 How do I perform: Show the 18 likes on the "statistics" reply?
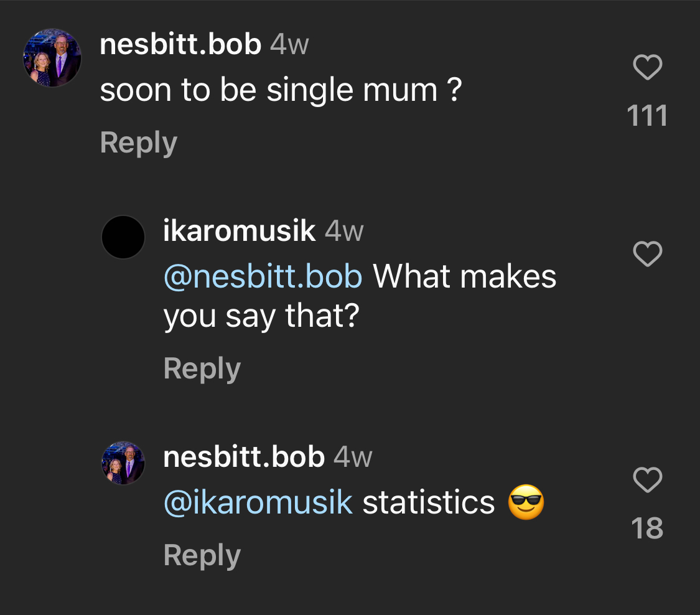click(x=647, y=528)
